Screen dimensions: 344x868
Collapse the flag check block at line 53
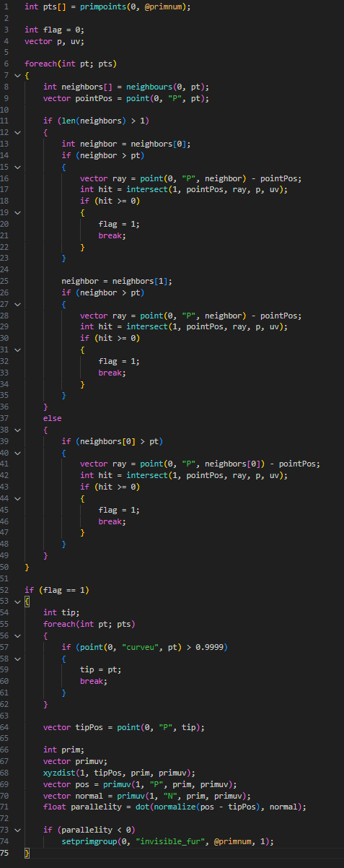pos(16,602)
